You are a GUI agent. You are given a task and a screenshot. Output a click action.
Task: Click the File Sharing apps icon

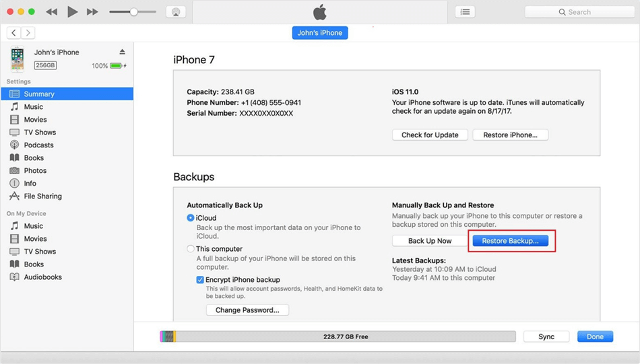(x=14, y=196)
